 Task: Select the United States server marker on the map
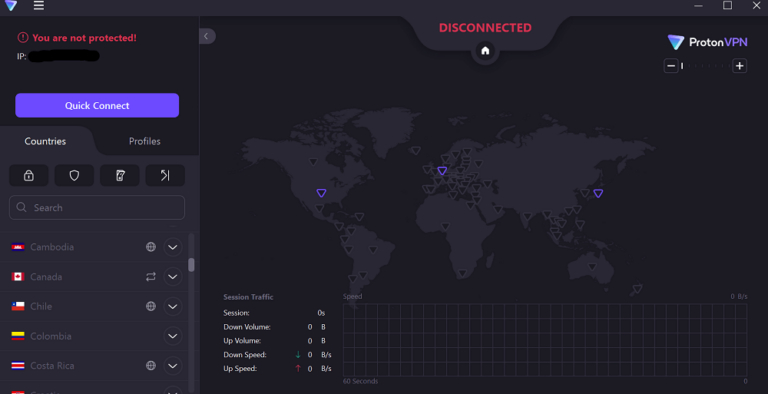click(321, 193)
